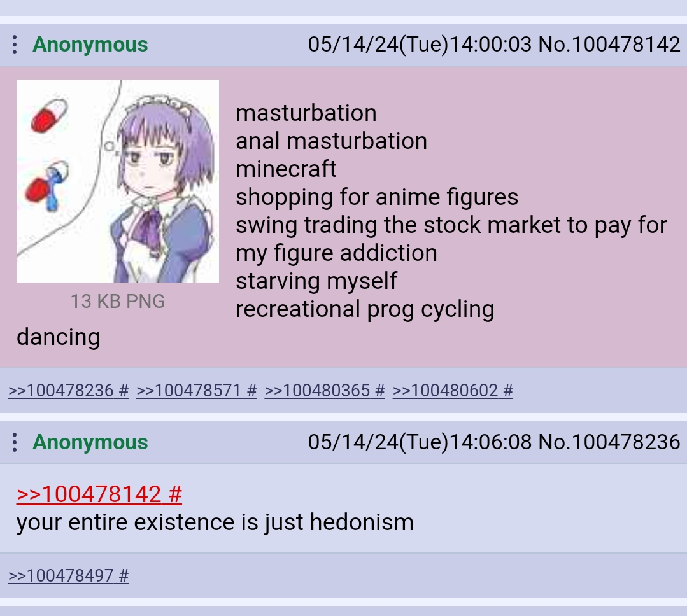Viewport: 687px width, 616px height.
Task: Click the 13 KB PNG file info
Action: point(117,301)
